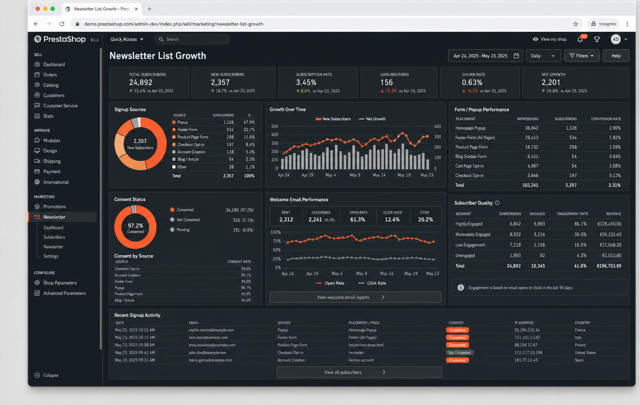Click the Dashboard sidebar icon
Screen dimensions: 640x405
37,65
